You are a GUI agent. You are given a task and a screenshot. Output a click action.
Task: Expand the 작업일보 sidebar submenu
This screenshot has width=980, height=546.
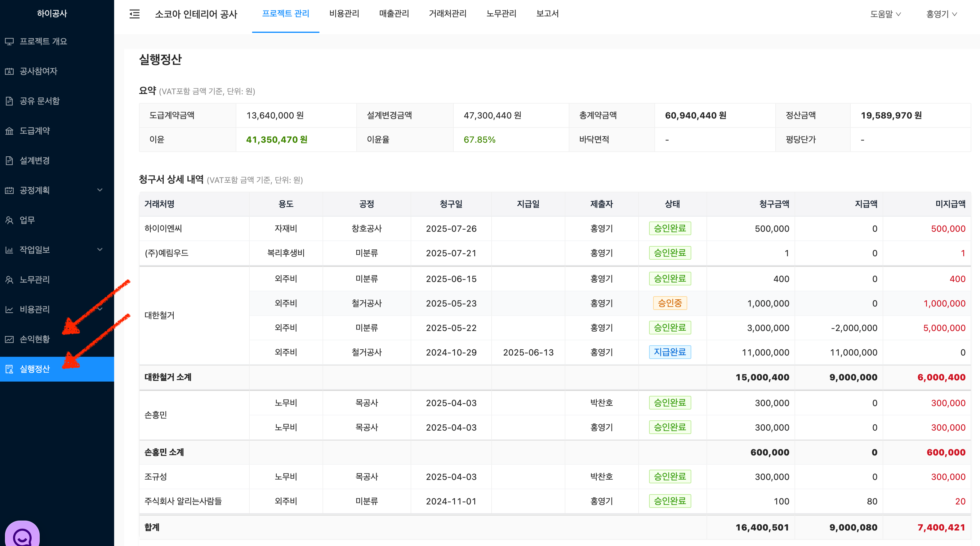click(x=100, y=250)
